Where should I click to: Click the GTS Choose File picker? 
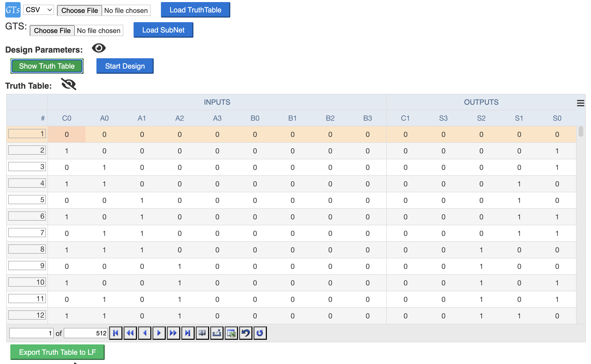pos(52,30)
